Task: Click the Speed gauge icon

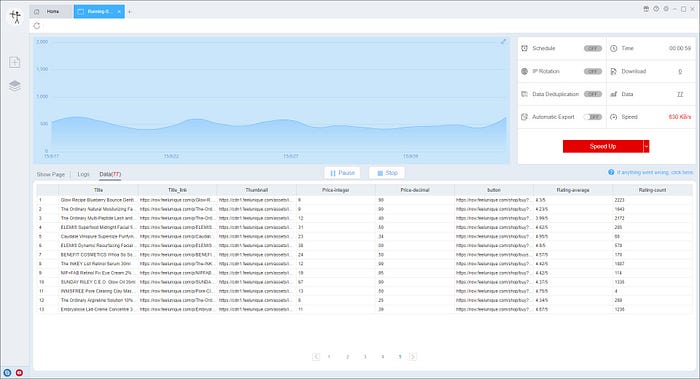Action: (613, 117)
